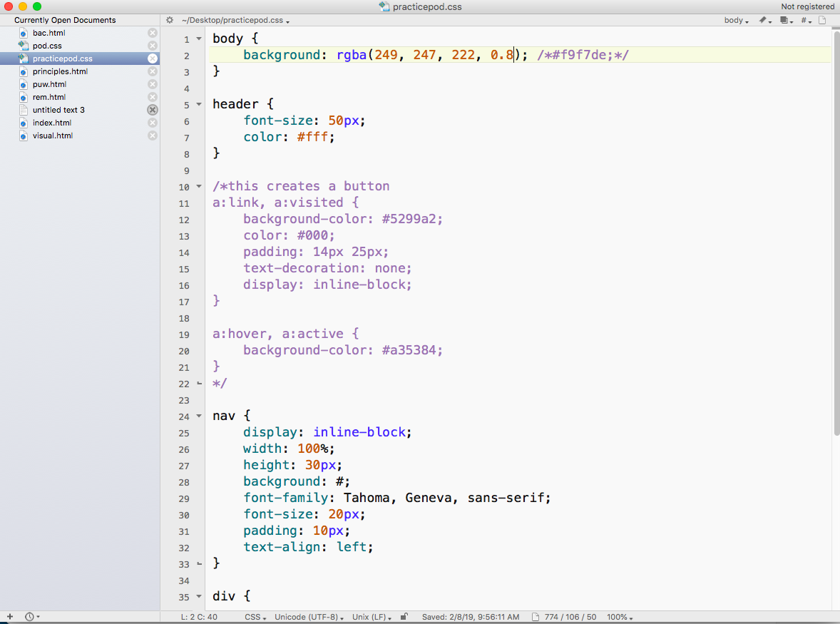The height and width of the screenshot is (624, 840).
Task: Click the gear icon beside the file path
Action: (170, 21)
